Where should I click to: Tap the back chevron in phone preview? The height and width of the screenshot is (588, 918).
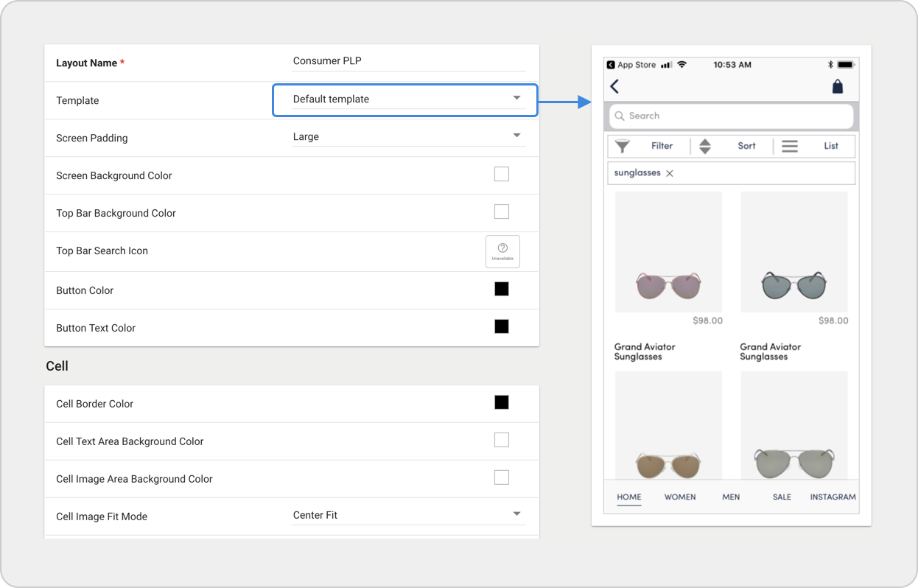(x=614, y=86)
